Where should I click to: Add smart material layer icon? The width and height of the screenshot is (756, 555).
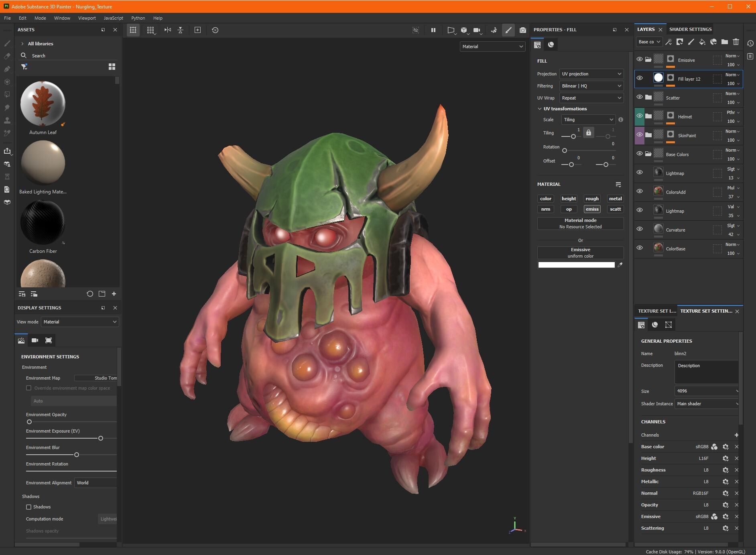pos(713,42)
